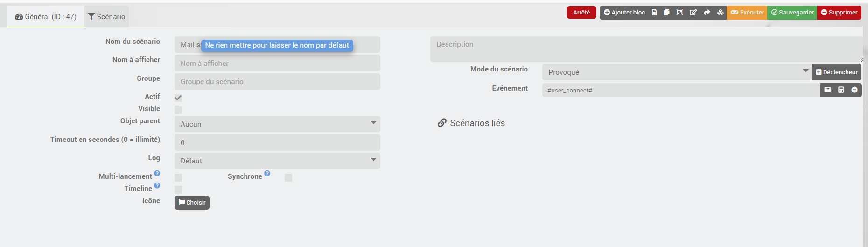
Task: Click the duplicate scenario copy icon
Action: (667, 13)
